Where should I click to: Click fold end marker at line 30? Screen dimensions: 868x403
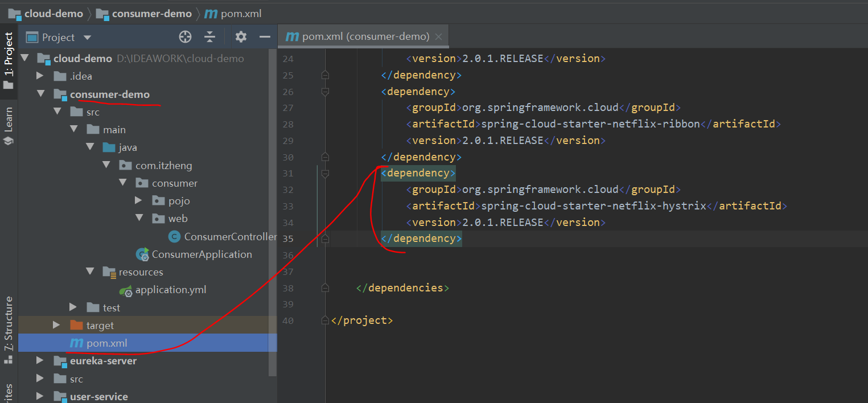[325, 157]
